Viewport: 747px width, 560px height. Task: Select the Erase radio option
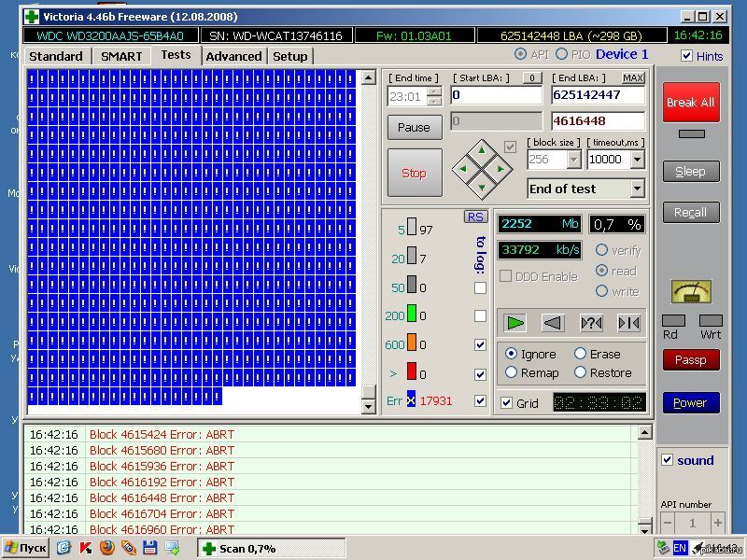point(580,354)
